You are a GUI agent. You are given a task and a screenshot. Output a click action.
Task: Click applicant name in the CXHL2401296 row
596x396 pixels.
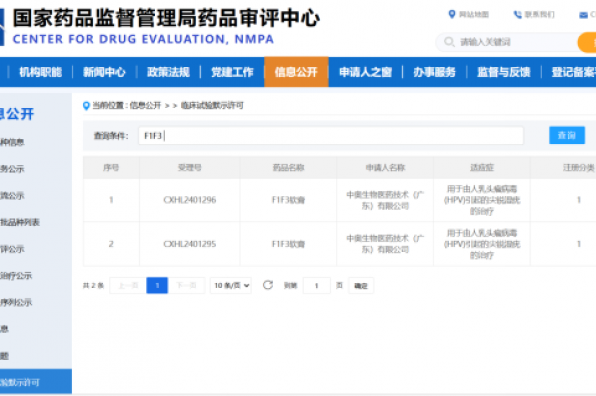[385, 200]
